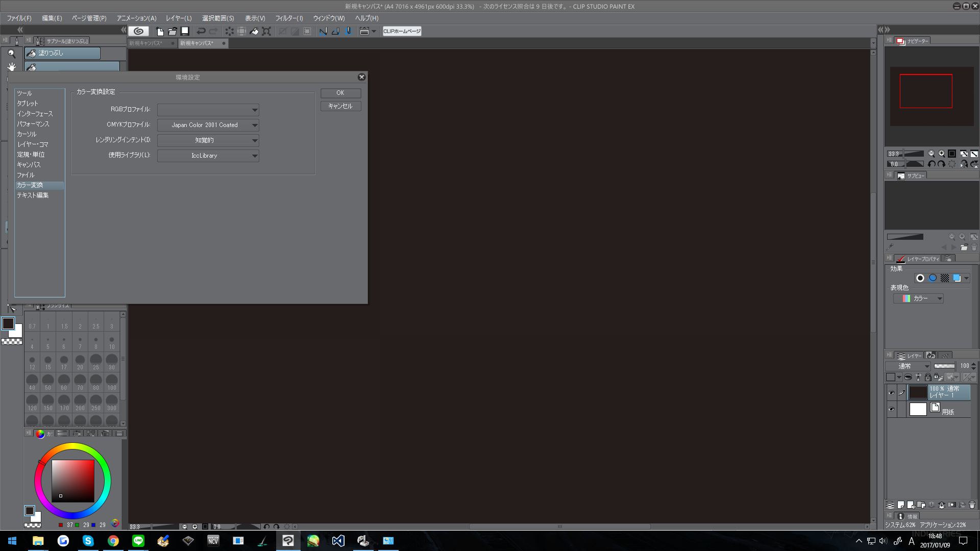The width and height of the screenshot is (980, 551).
Task: Select the 20 brush size preset
Action: (80, 362)
